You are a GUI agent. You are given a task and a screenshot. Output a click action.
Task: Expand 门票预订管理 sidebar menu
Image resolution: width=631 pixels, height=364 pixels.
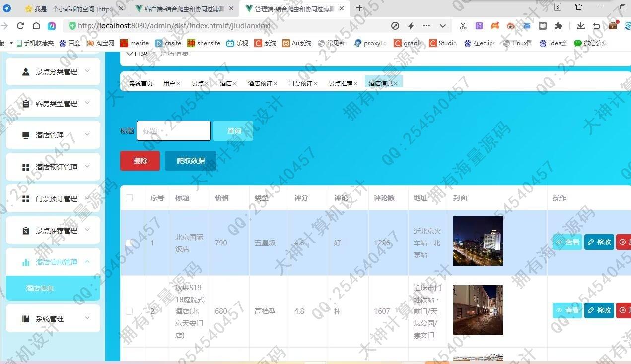(53, 199)
